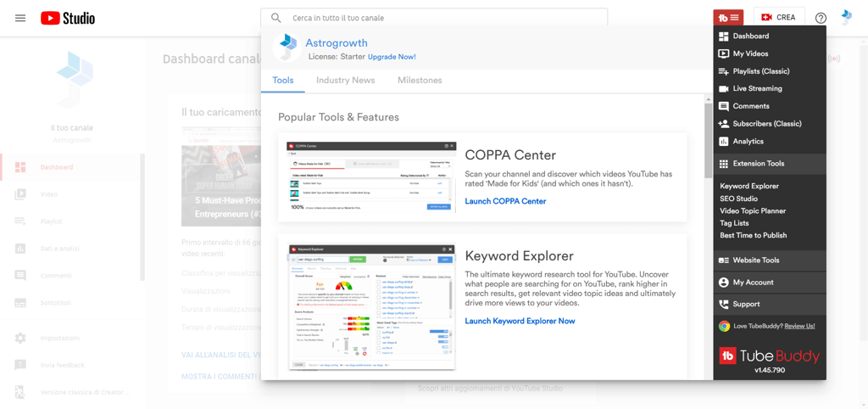Focus the channel search field
The image size is (868, 409).
[434, 18]
